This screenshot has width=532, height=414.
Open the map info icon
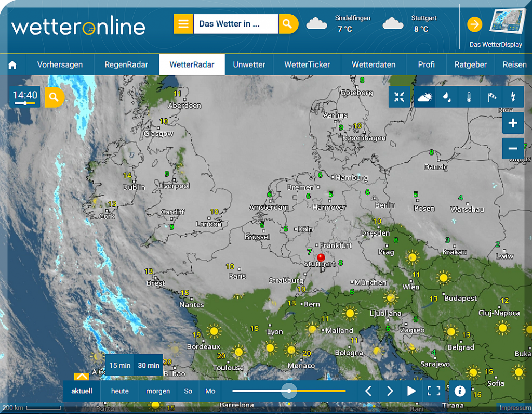click(x=459, y=391)
